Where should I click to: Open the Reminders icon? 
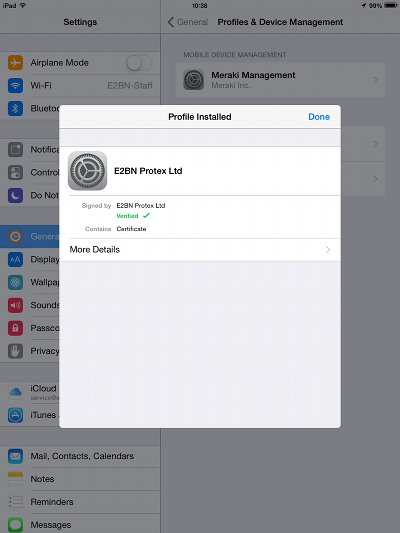point(15,502)
